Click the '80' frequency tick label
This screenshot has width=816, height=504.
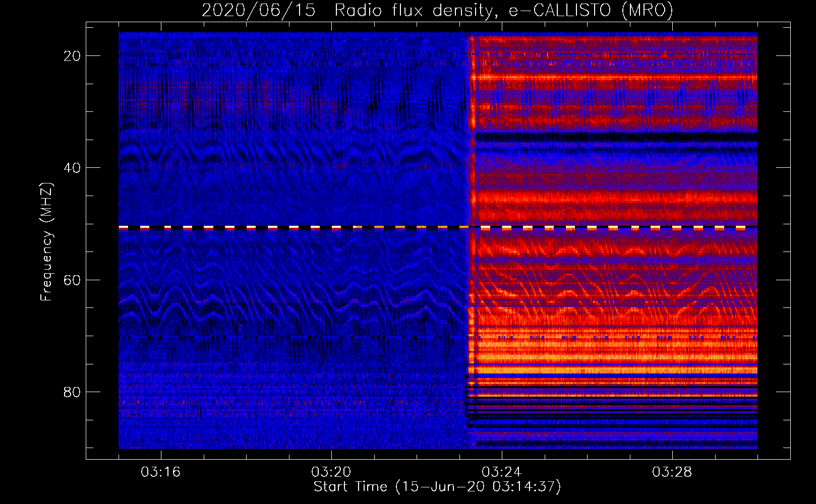[x=72, y=392]
